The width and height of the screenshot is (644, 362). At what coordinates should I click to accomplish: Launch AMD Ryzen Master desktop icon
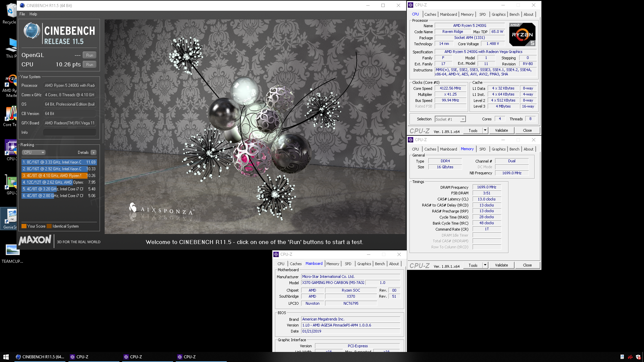point(10,86)
